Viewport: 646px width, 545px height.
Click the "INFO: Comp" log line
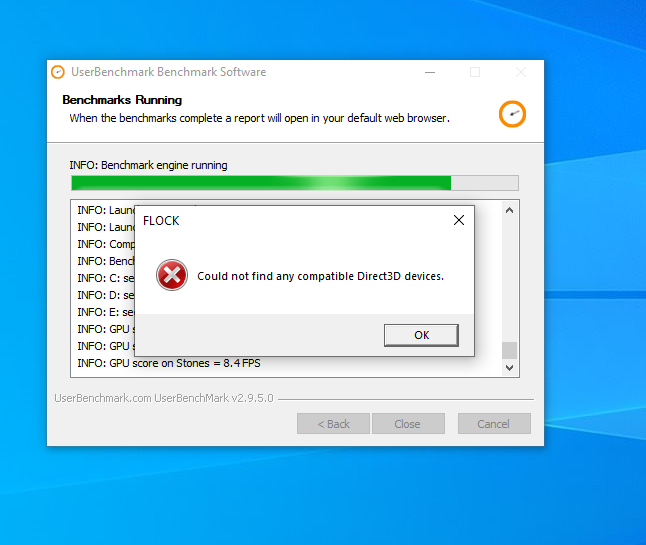106,244
